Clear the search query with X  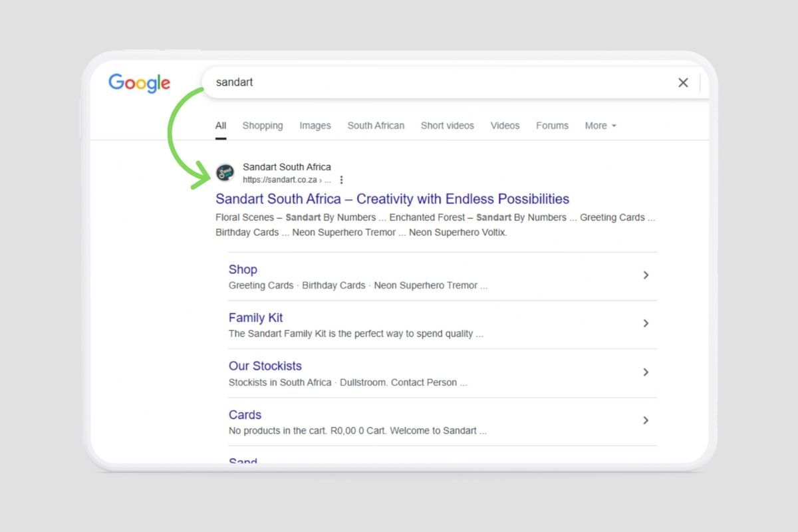tap(683, 82)
